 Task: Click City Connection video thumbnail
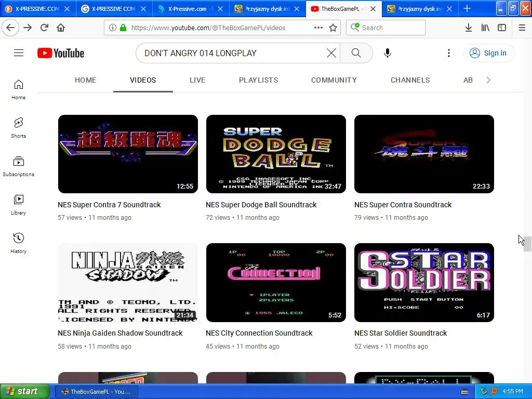276,283
